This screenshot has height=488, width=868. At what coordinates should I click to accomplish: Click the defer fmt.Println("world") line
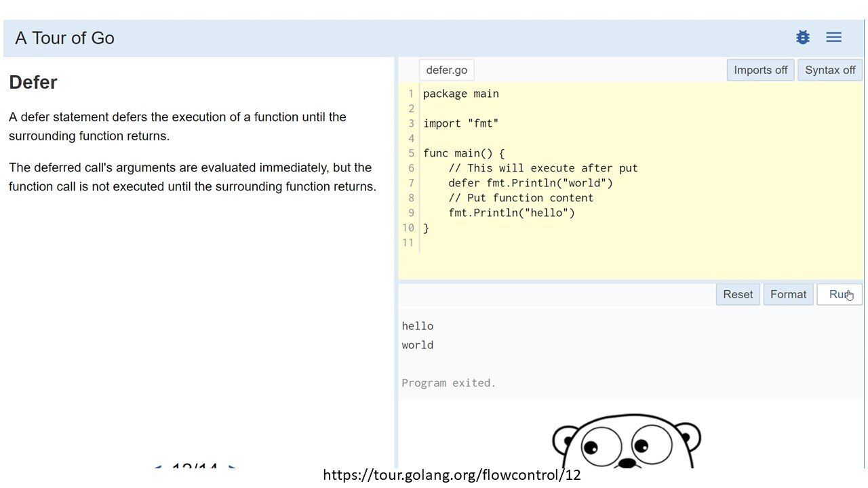(530, 183)
